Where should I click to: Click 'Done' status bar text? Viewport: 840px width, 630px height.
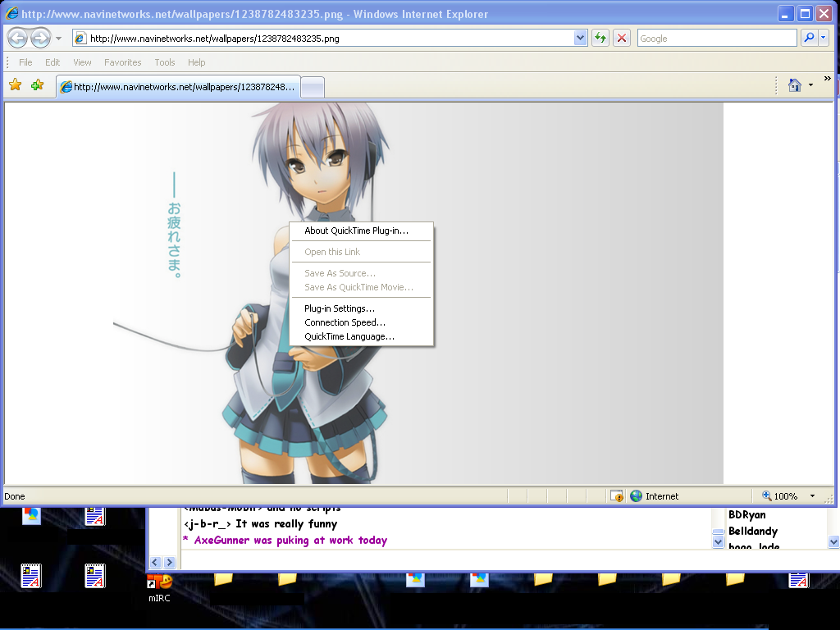[x=15, y=496]
